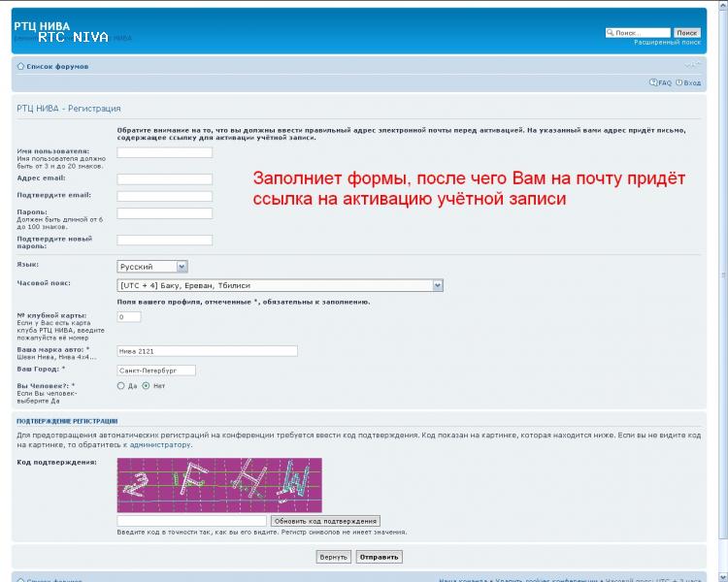Viewport: 728px width, 582px height.
Task: Click the magnifier icon in search box
Action: pos(611,32)
